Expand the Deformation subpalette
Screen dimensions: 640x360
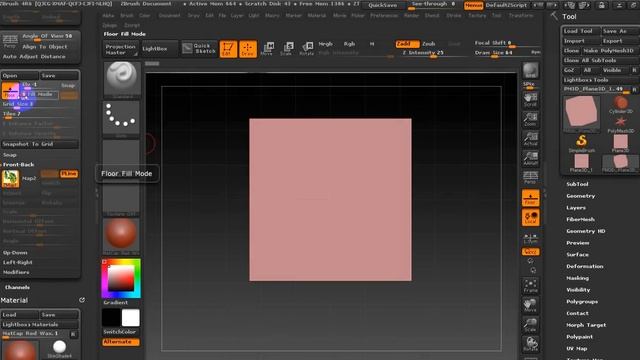tap(584, 266)
